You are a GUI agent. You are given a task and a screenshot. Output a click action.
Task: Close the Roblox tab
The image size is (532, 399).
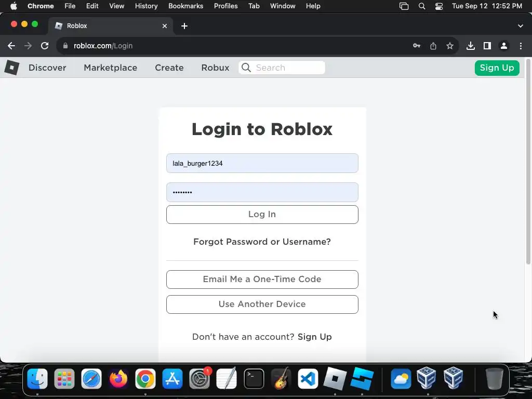[165, 26]
